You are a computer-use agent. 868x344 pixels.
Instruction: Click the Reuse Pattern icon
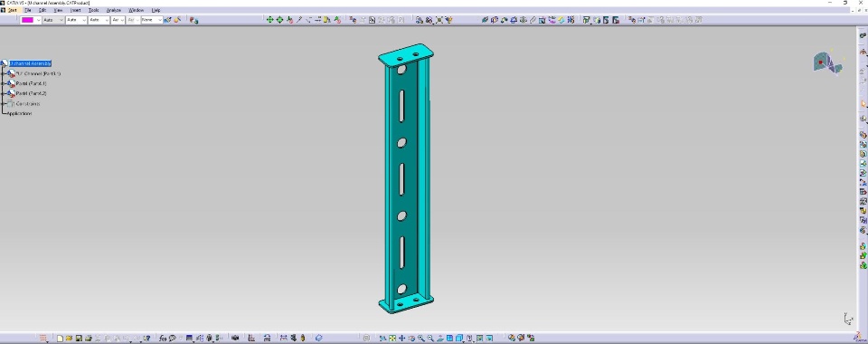[x=571, y=20]
